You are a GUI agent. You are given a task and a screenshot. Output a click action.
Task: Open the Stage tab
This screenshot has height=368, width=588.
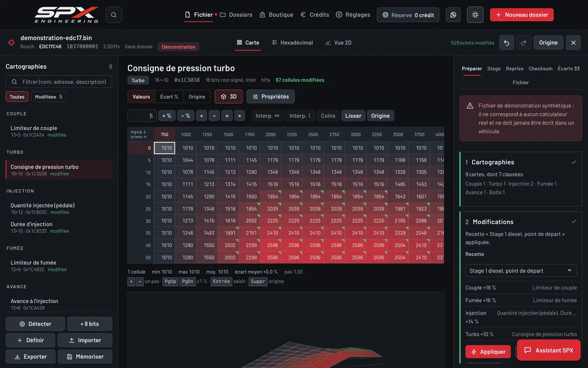click(494, 69)
